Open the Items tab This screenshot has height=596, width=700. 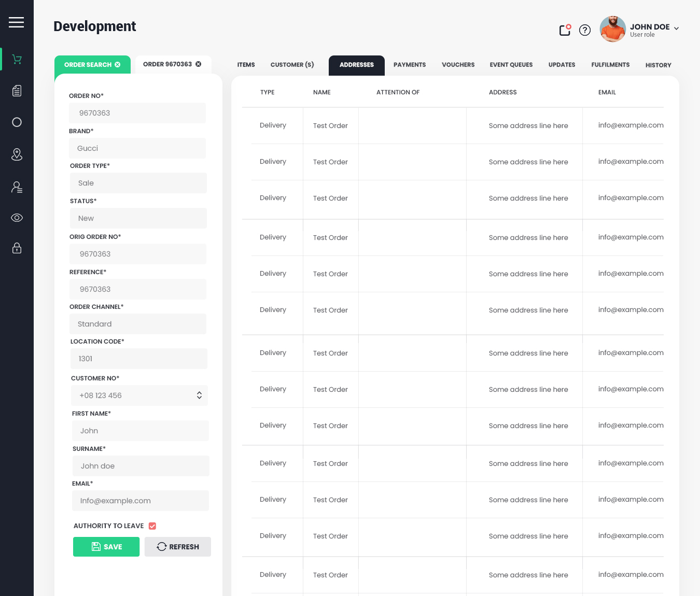coord(246,65)
